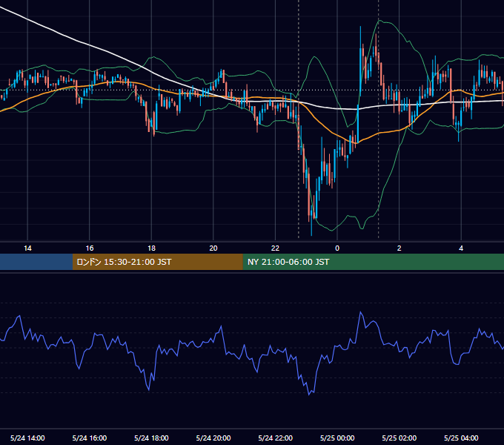Click the NY 21:00-06:00 JST session bar
Viewport: 504px width, 445px height.
click(x=373, y=262)
